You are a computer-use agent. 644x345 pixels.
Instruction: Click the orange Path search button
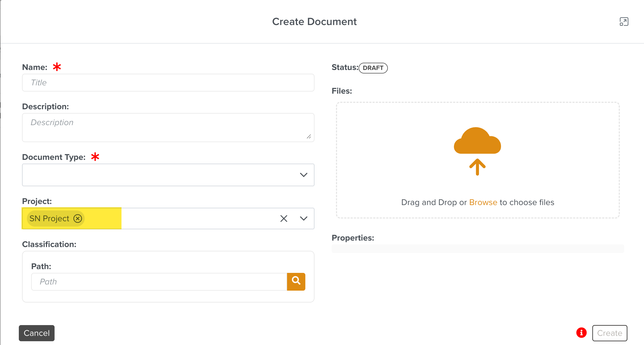(x=296, y=281)
